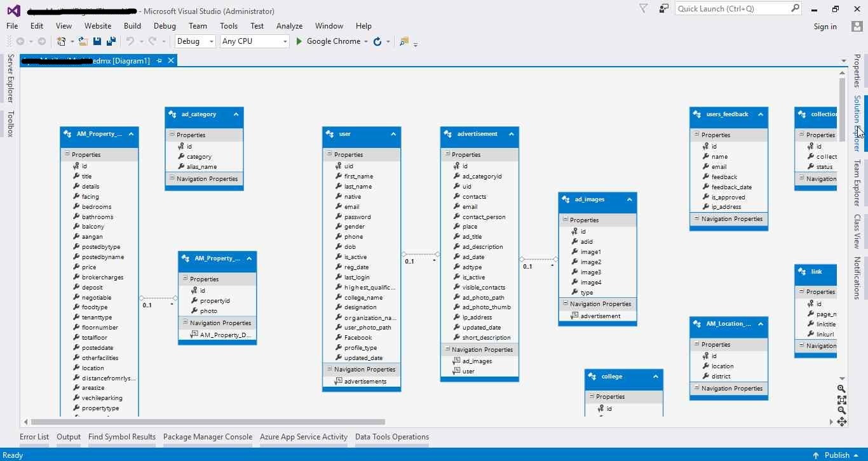This screenshot has width=868, height=461.
Task: Collapse the advertisement entity
Action: coord(512,134)
